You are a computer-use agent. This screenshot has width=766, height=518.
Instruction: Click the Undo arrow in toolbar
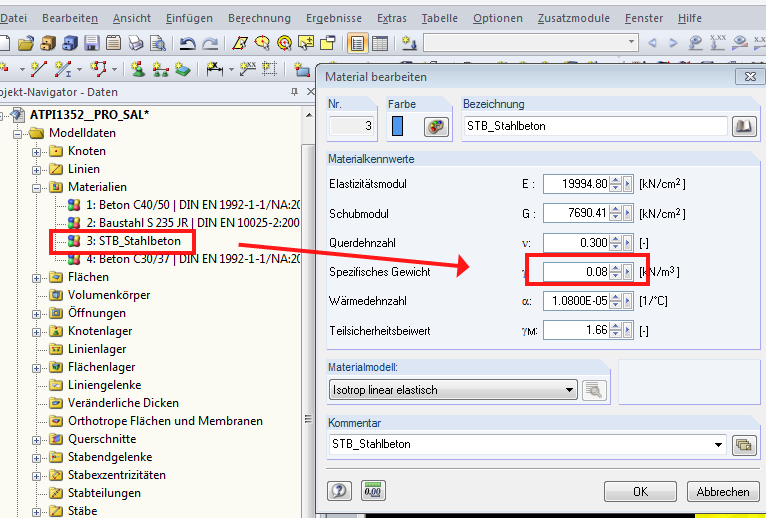[187, 43]
